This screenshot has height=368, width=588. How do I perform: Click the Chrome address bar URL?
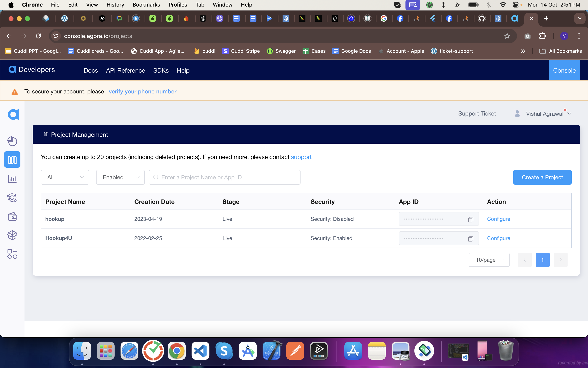98,36
